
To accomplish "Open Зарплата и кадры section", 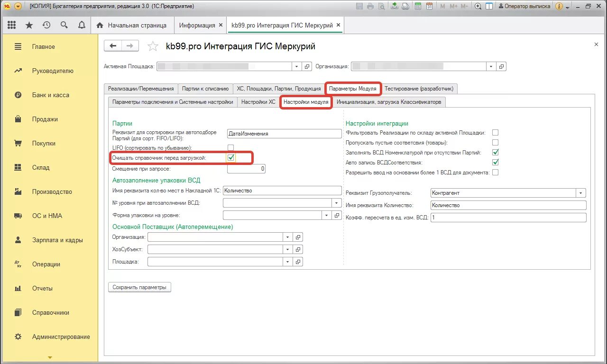I will point(57,240).
